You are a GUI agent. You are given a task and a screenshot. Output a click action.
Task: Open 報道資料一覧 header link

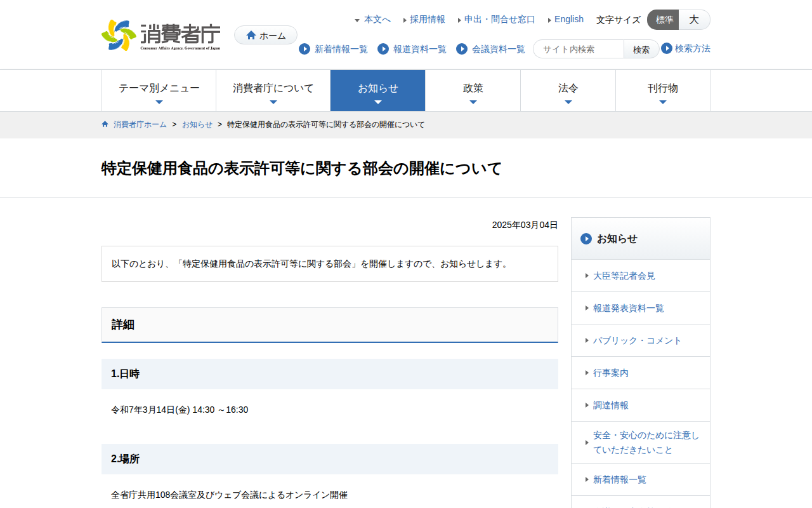click(x=420, y=49)
